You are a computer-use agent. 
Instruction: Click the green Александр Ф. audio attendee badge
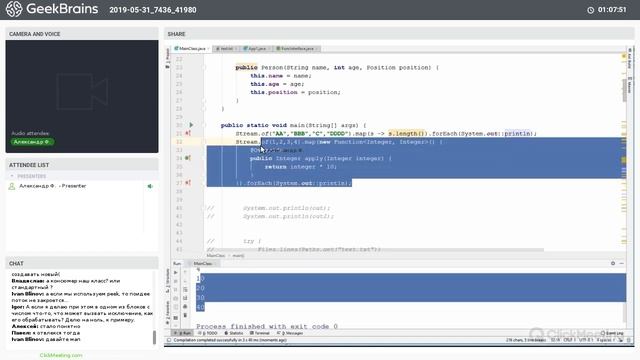tap(32, 142)
